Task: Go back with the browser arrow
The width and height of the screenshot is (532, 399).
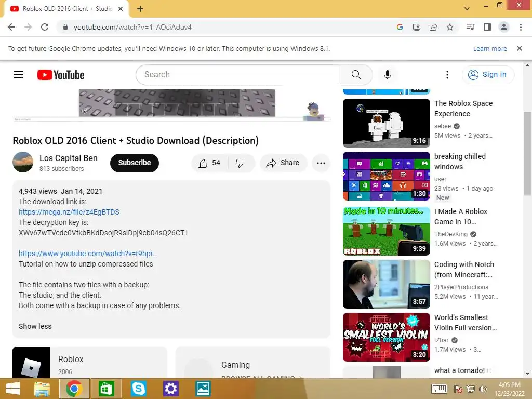Action: [11, 27]
